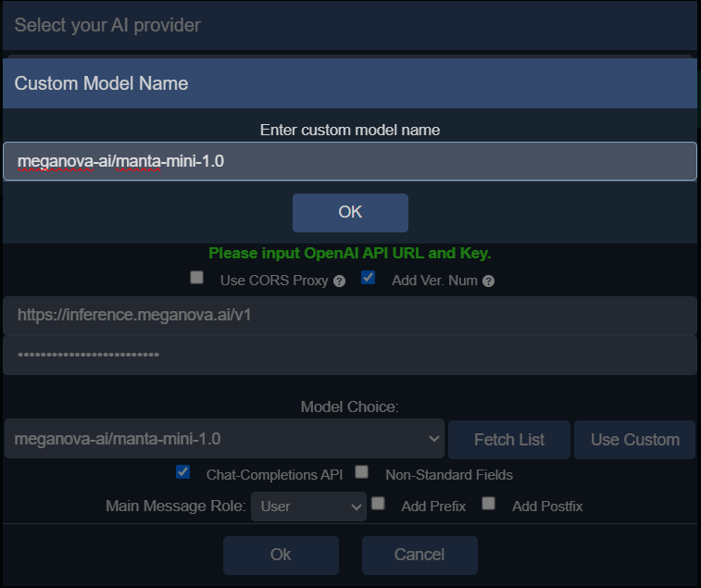This screenshot has width=701, height=588.
Task: Click the Custom Model Name title bar
Action: [x=350, y=83]
